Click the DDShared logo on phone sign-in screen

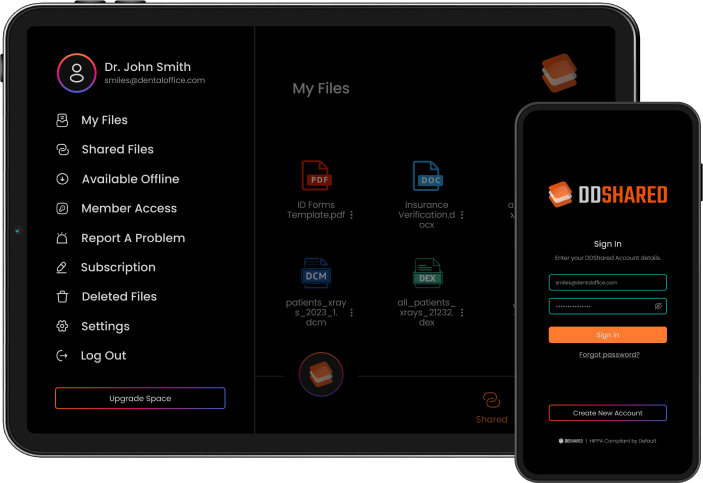[x=608, y=195]
